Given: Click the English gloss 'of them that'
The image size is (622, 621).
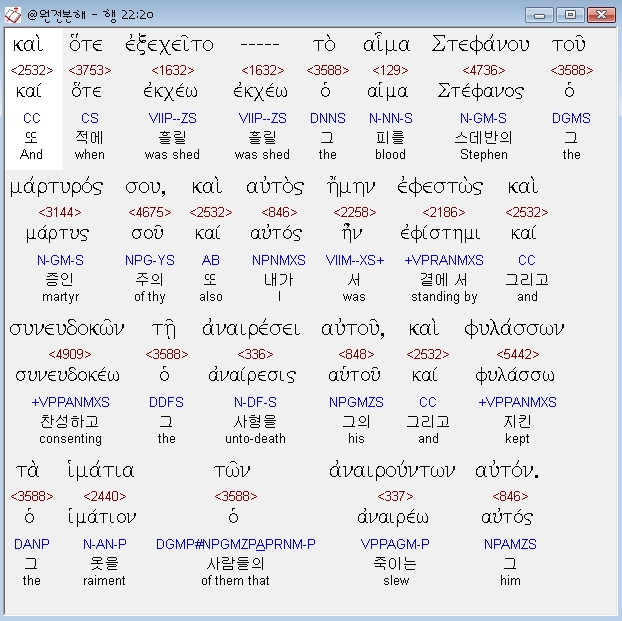Looking at the screenshot, I should tap(235, 581).
